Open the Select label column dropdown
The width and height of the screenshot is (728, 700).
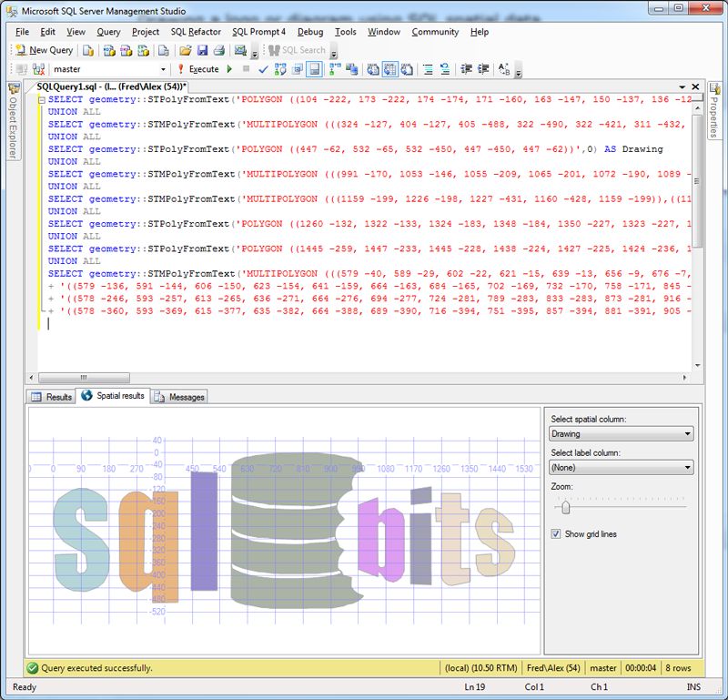(622, 467)
